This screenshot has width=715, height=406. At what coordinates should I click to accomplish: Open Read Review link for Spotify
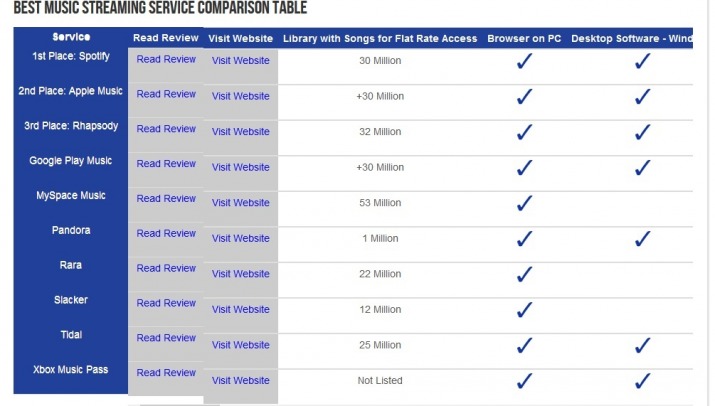166,59
